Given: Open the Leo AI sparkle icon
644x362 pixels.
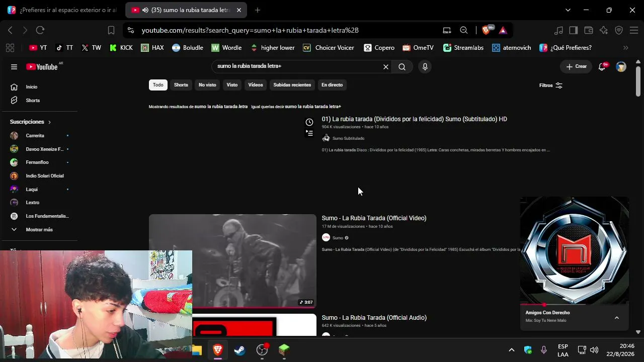Looking at the screenshot, I should coord(604,30).
